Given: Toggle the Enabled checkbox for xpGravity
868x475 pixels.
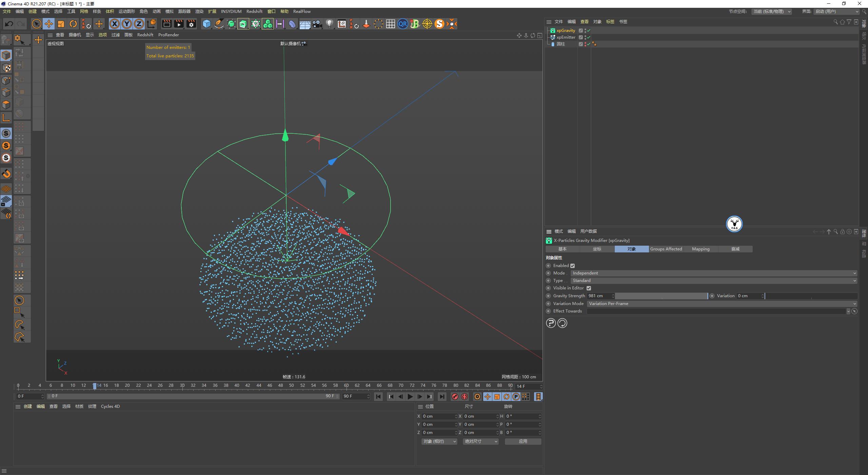Looking at the screenshot, I should (x=573, y=266).
